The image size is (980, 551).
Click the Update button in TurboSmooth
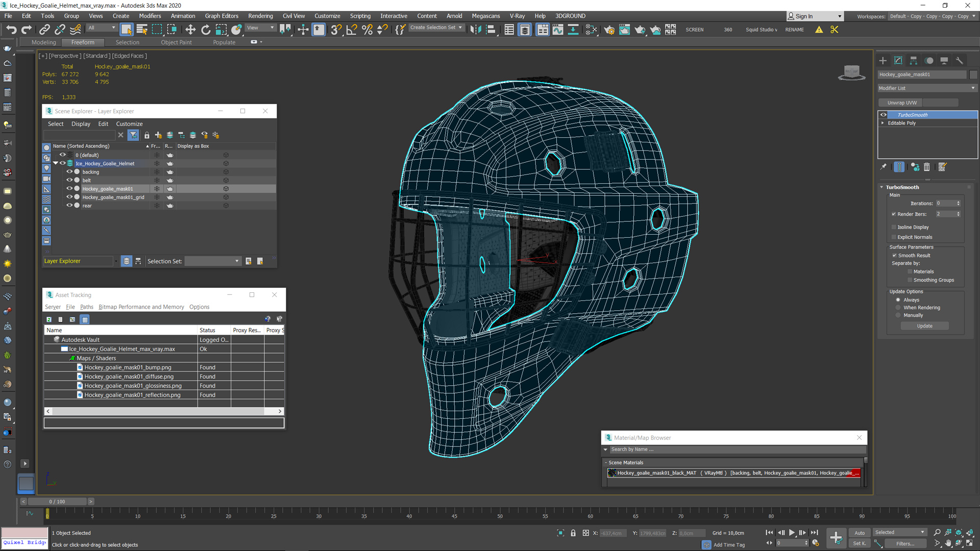tap(924, 326)
